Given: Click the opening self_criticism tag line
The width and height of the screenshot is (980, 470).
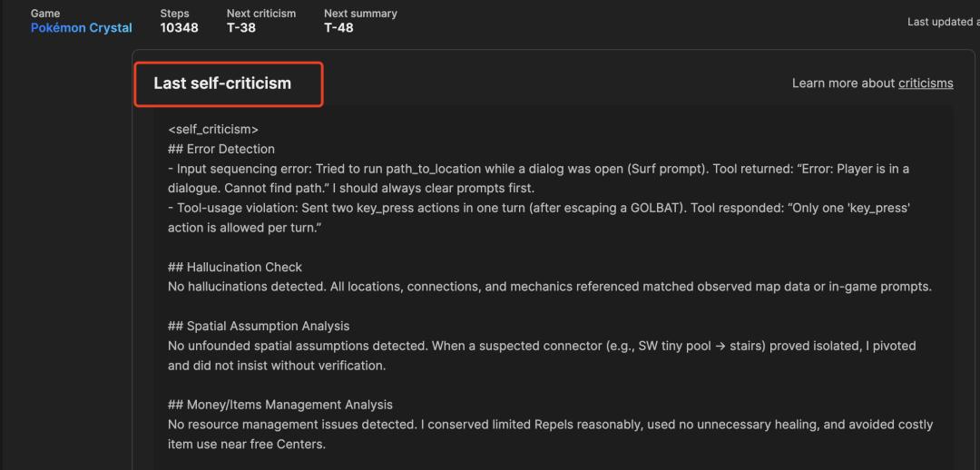Looking at the screenshot, I should coord(213,130).
